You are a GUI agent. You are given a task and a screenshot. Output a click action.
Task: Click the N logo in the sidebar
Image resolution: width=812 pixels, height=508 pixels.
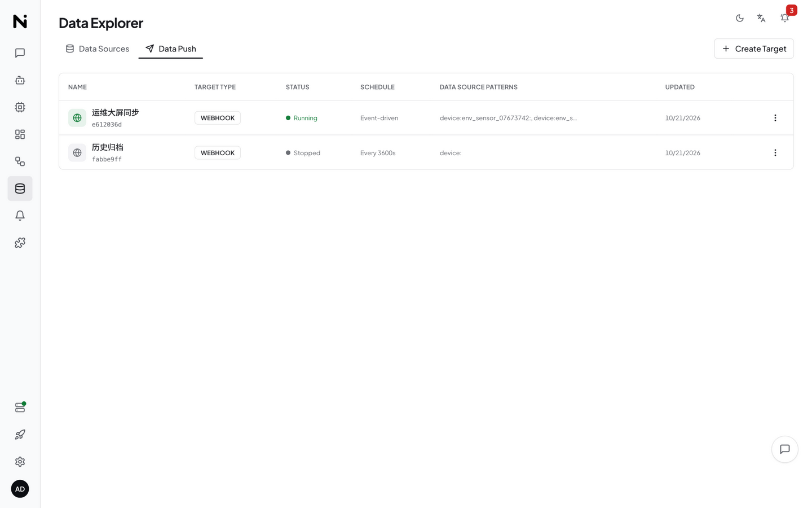click(x=20, y=21)
